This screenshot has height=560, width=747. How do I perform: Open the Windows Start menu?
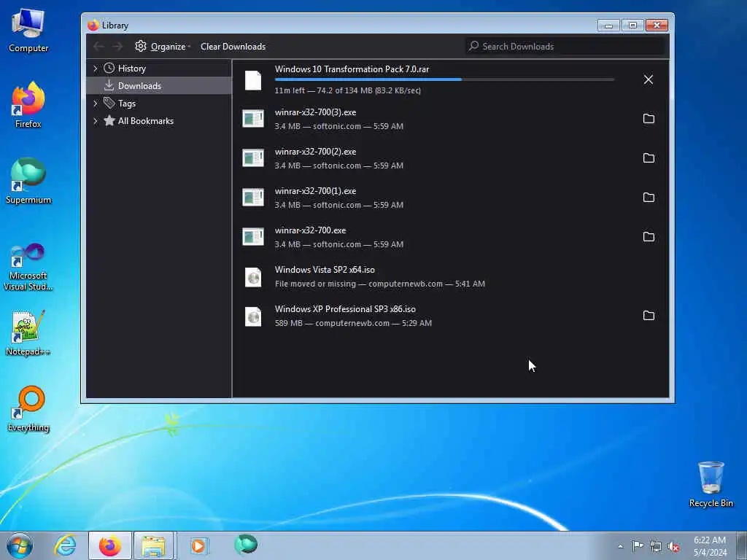20,545
